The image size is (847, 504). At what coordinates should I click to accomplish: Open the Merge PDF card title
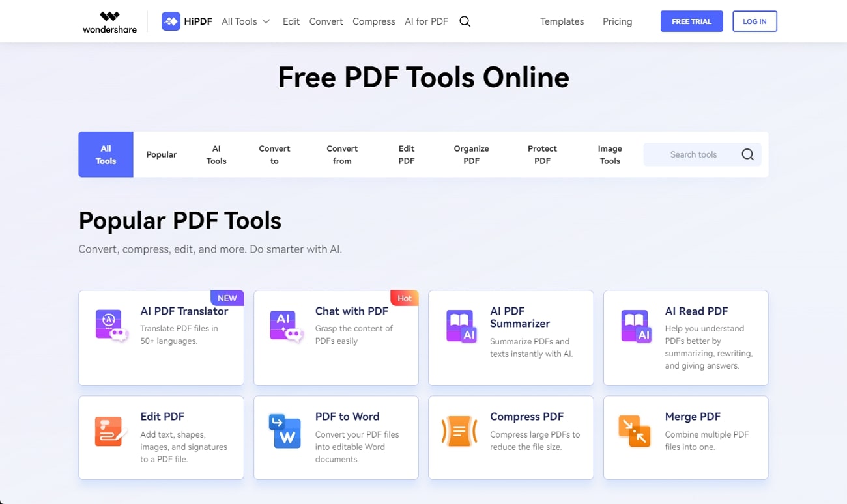click(x=693, y=416)
